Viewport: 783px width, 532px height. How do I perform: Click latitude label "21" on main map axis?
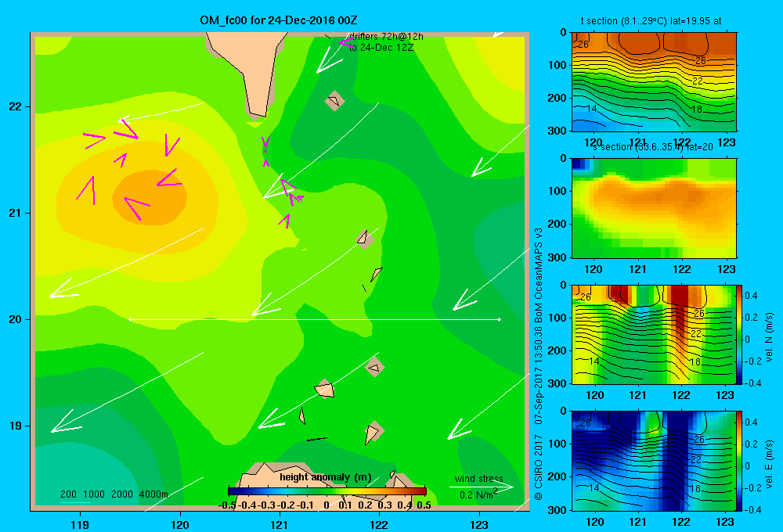pyautogui.click(x=16, y=213)
